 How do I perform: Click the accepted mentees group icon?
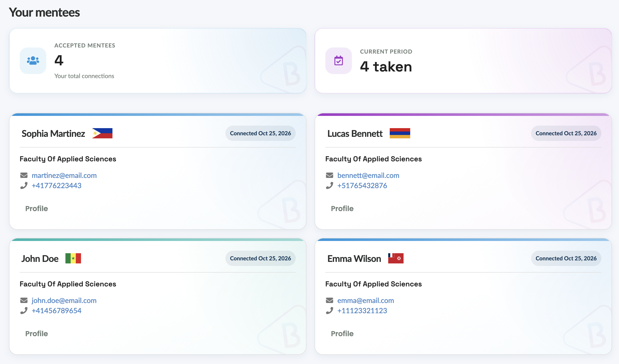click(33, 60)
